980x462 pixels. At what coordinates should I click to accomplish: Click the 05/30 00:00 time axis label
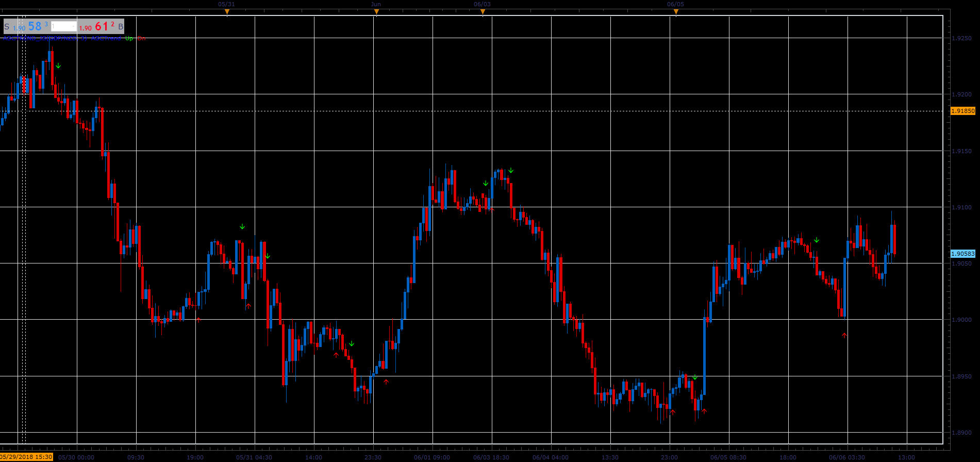point(76,457)
